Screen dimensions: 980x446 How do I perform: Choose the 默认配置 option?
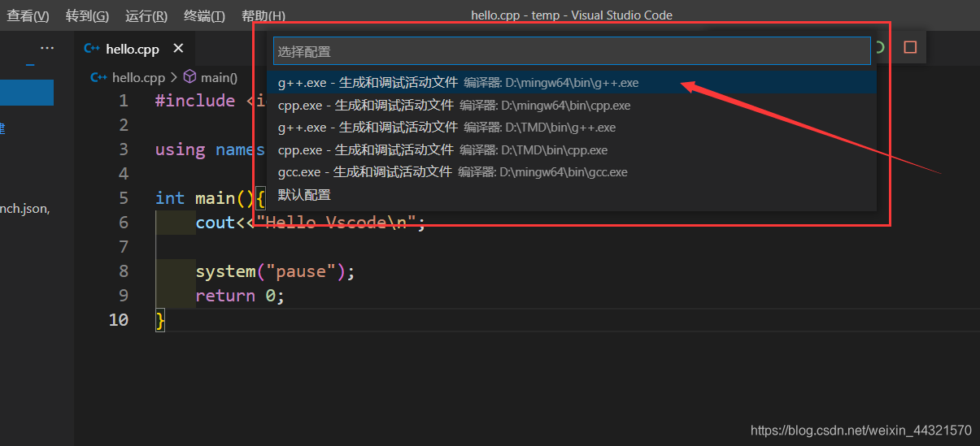pyautogui.click(x=572, y=195)
